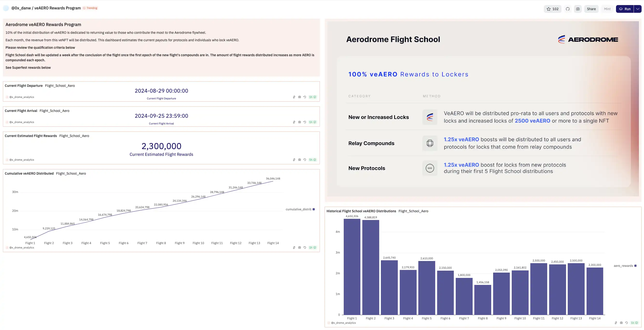Image resolution: width=644 pixels, height=330 pixels.
Task: Click refresh icon on Cumulative veAERO Distributed chart
Action: point(305,248)
